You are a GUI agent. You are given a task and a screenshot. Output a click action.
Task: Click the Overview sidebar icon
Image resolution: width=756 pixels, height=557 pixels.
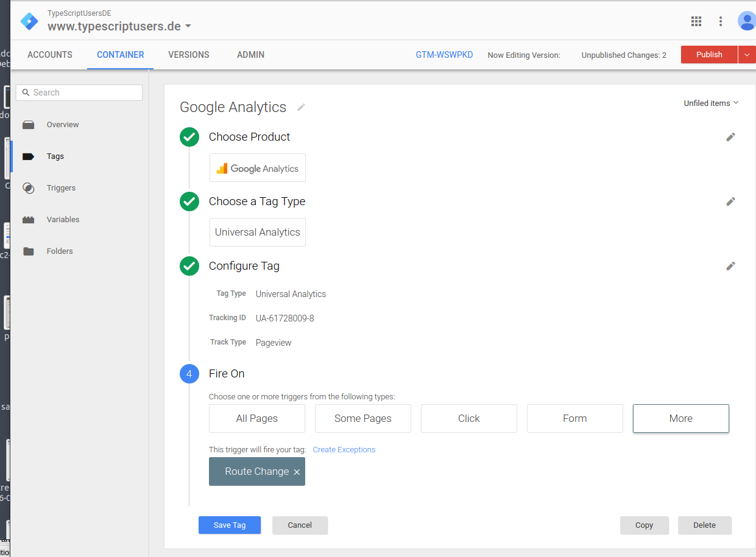click(x=28, y=125)
